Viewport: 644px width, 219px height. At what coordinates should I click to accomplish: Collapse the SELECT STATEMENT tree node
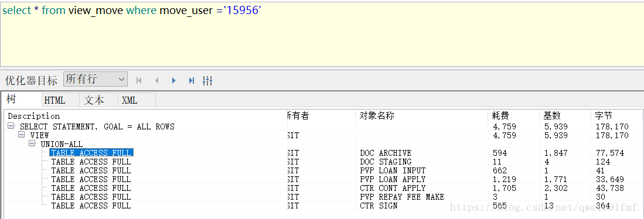click(x=11, y=126)
